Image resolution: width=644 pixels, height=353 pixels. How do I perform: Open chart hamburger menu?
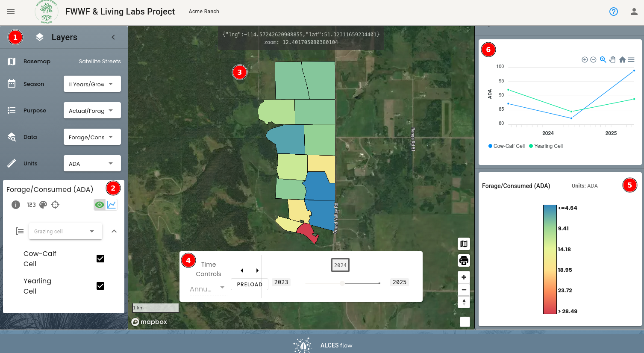pyautogui.click(x=631, y=59)
